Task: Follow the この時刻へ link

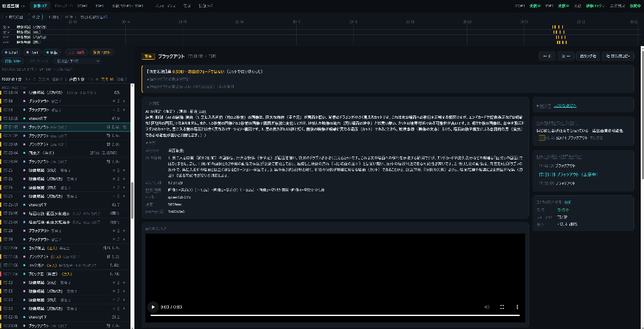Action: click(x=565, y=106)
